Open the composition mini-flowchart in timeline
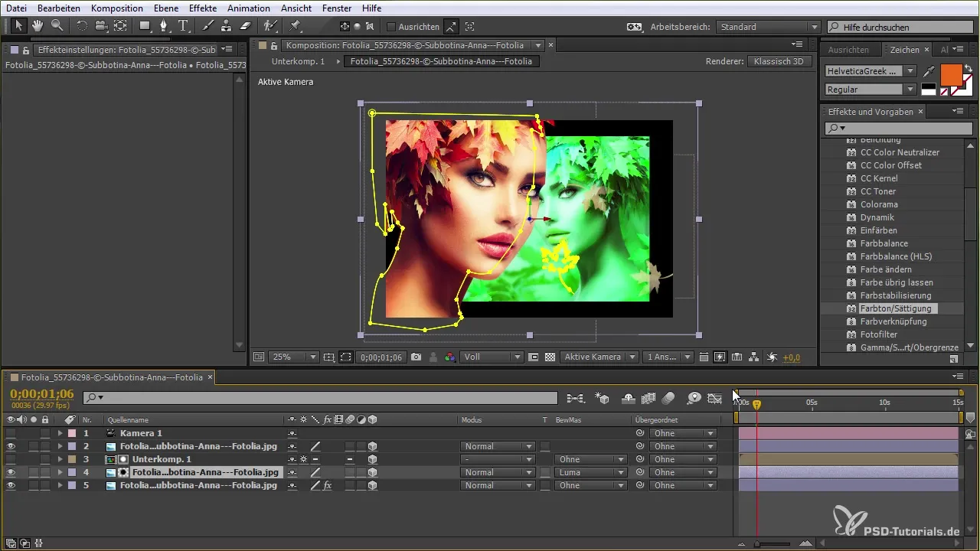Viewport: 980px width, 551px height. point(576,398)
